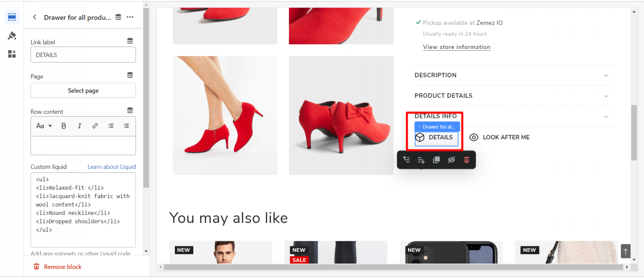Open the DETAILS drawer link

tap(436, 138)
